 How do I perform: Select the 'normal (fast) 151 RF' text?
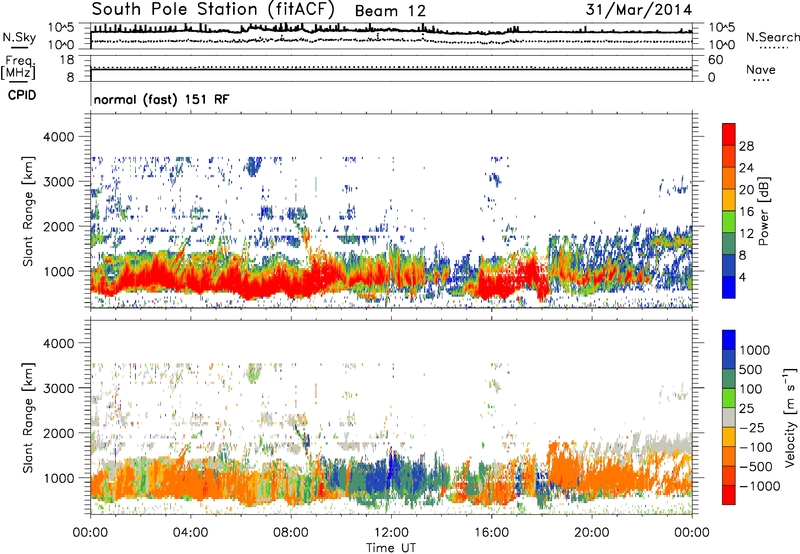click(161, 99)
